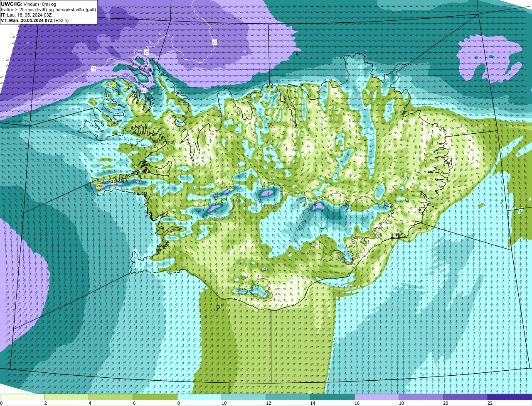Click the yellow 26 label beside yellow 25
532x406 pixels.
(99, 186)
